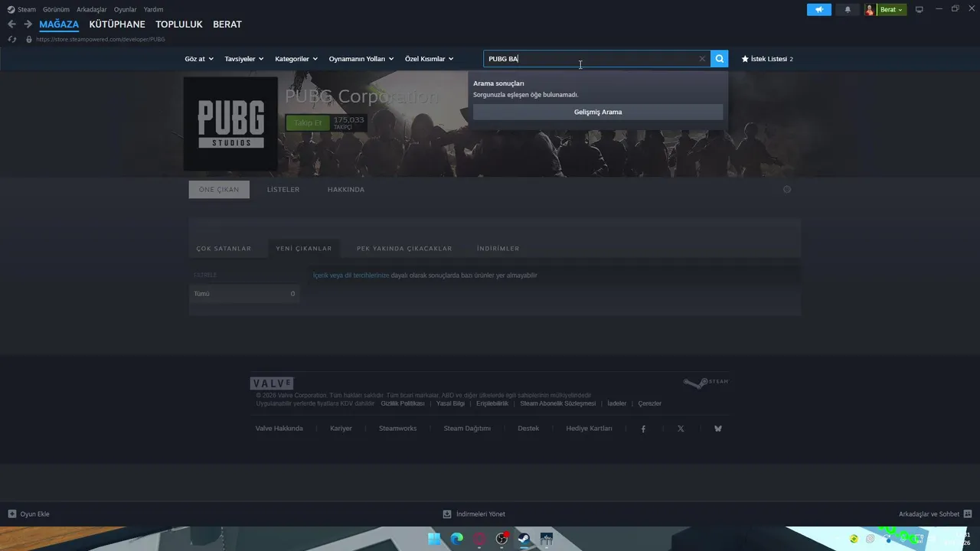Open Steam's Facebook page icon
Screen dimensions: 980x551
click(x=643, y=429)
